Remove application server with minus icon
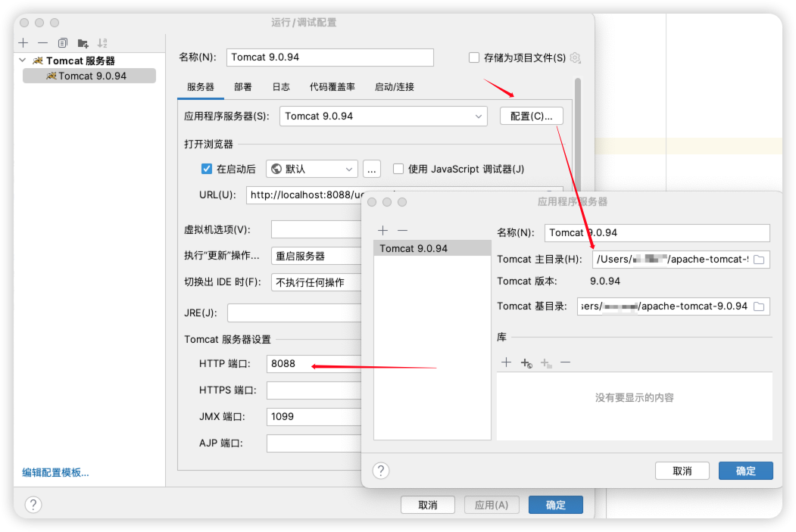Image resolution: width=796 pixels, height=532 pixels. tap(403, 230)
